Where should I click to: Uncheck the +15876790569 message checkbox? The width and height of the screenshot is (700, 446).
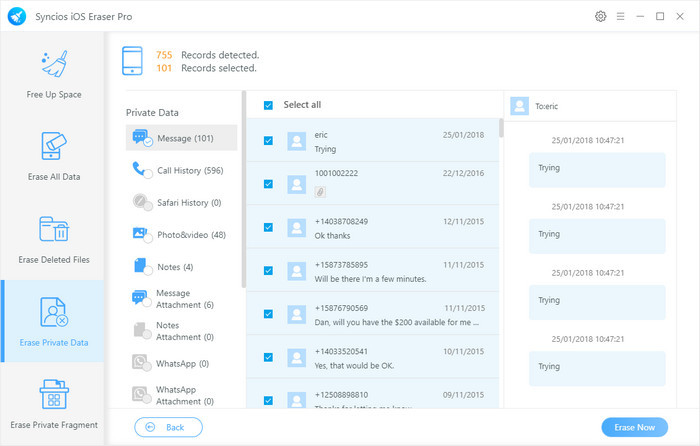click(268, 314)
